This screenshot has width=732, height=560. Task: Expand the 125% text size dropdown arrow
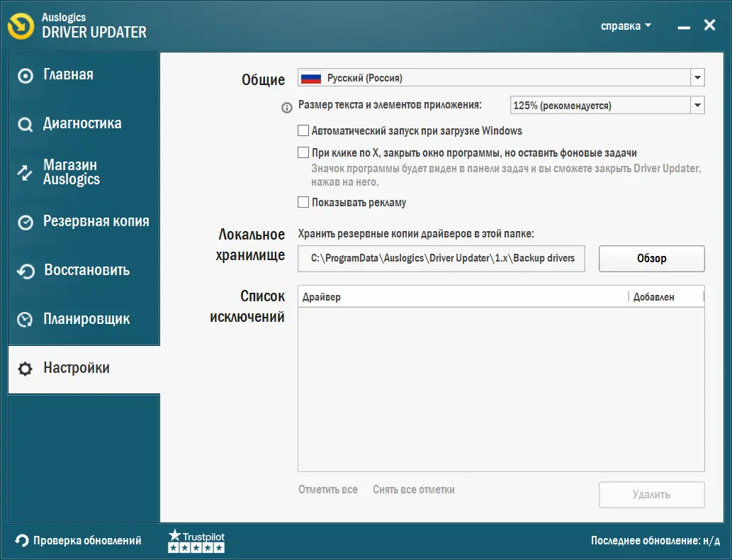pyautogui.click(x=697, y=105)
